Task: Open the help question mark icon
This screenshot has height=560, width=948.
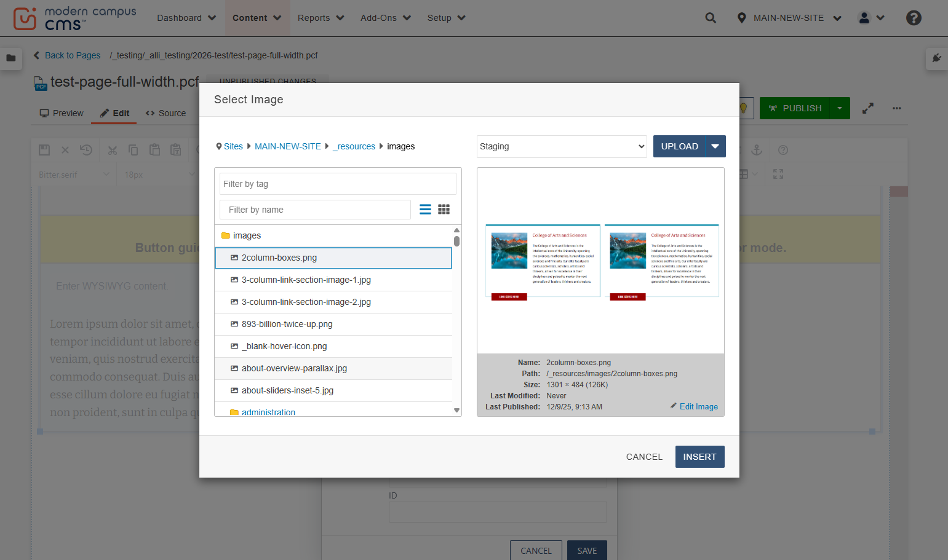Action: click(x=914, y=18)
